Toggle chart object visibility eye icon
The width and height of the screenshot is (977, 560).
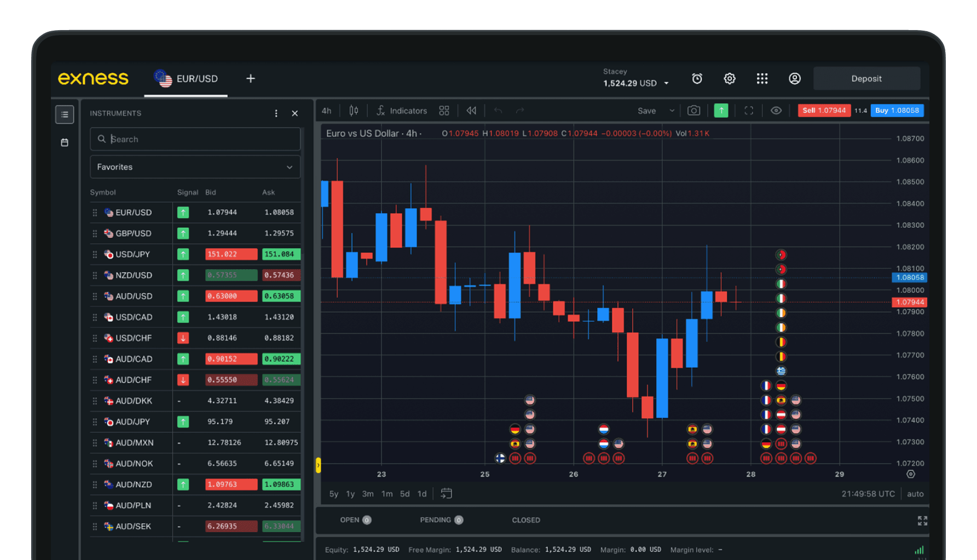(776, 111)
